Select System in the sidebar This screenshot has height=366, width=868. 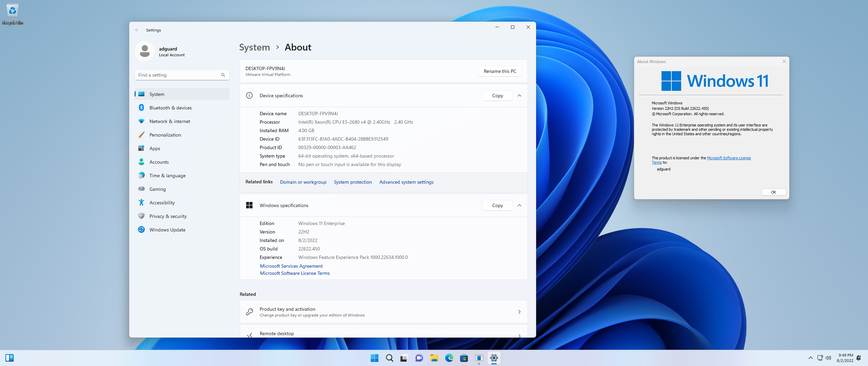(x=182, y=94)
